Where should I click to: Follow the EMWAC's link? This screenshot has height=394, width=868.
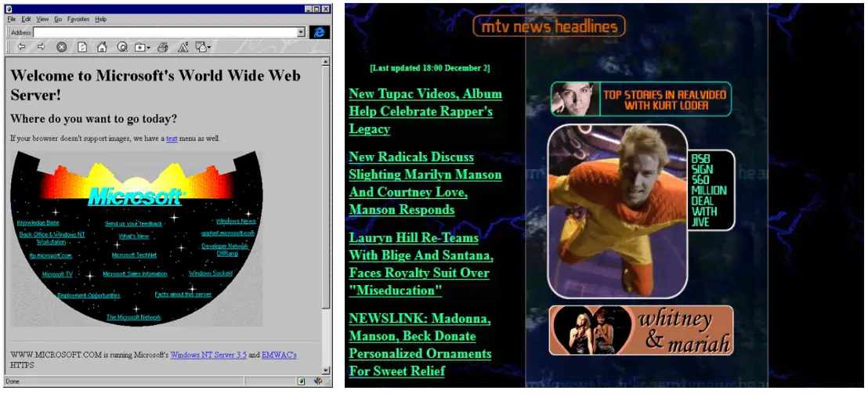pyautogui.click(x=279, y=356)
